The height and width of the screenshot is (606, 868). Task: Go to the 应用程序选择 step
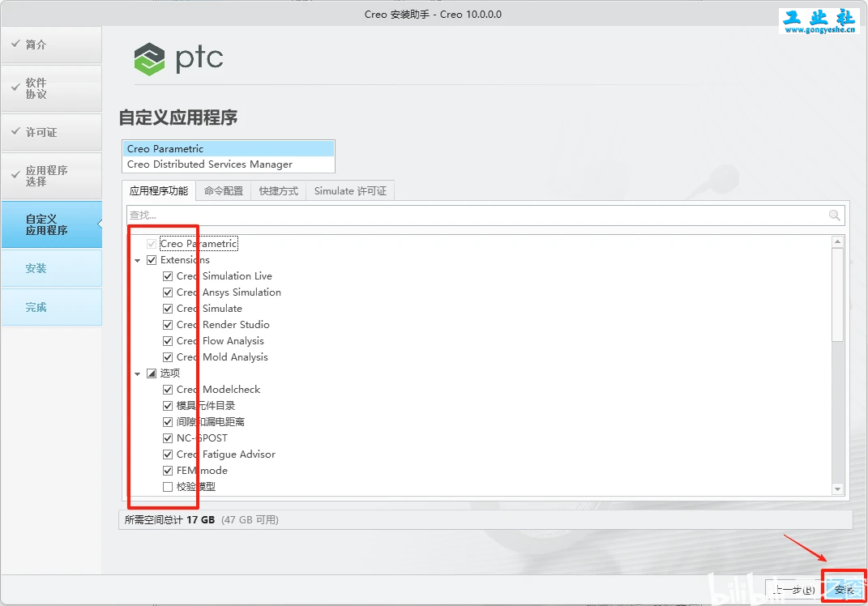tap(52, 176)
